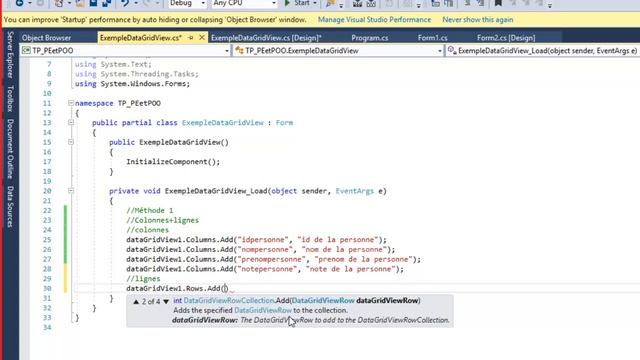Viewport: 640px width, 360px height.
Task: Switch to the Program.cs tab
Action: click(370, 38)
